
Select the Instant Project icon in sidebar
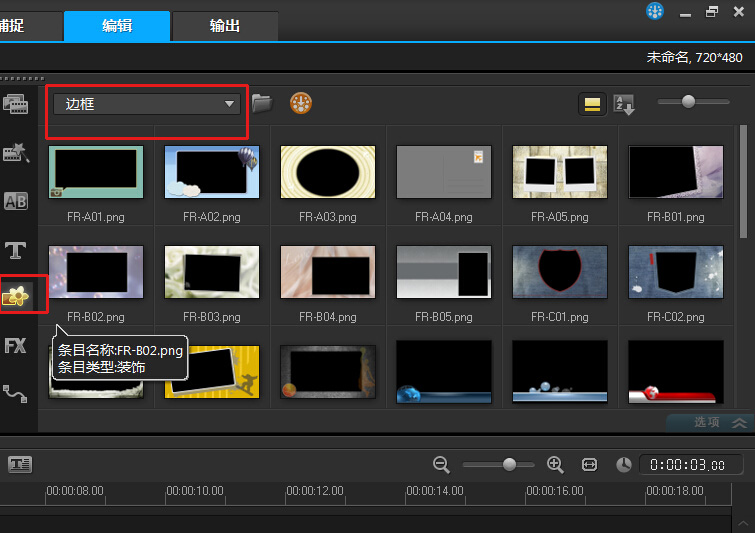click(16, 152)
